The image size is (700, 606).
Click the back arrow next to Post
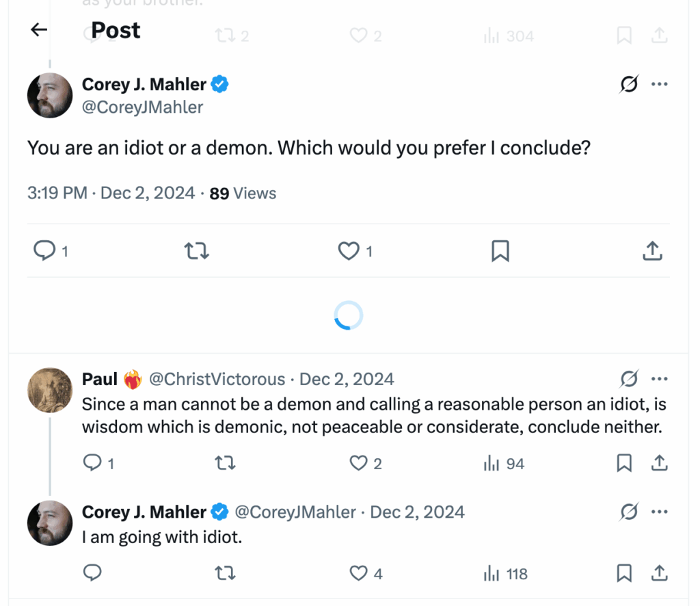[x=38, y=29]
